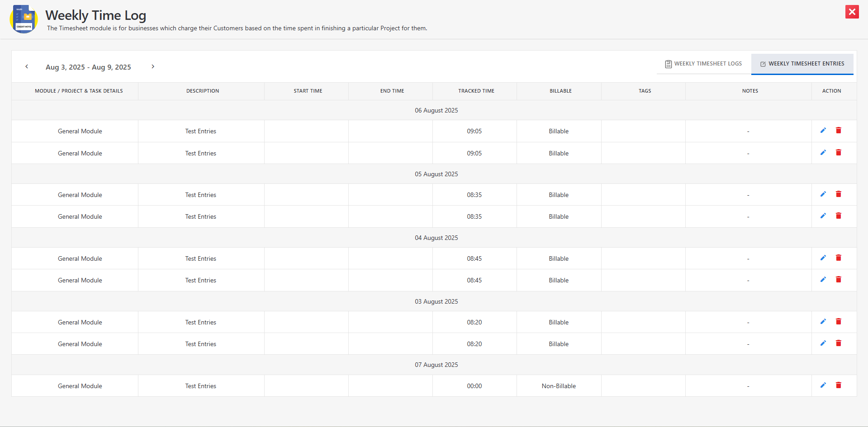Edit the Non-Billable 07 August entry
Image resolution: width=868 pixels, height=427 pixels.
coord(823,385)
